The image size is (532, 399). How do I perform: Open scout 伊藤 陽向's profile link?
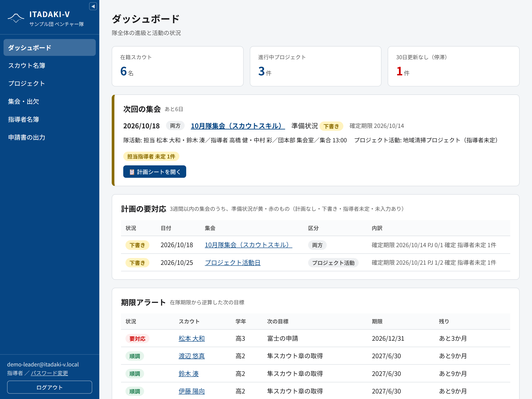coord(192,391)
